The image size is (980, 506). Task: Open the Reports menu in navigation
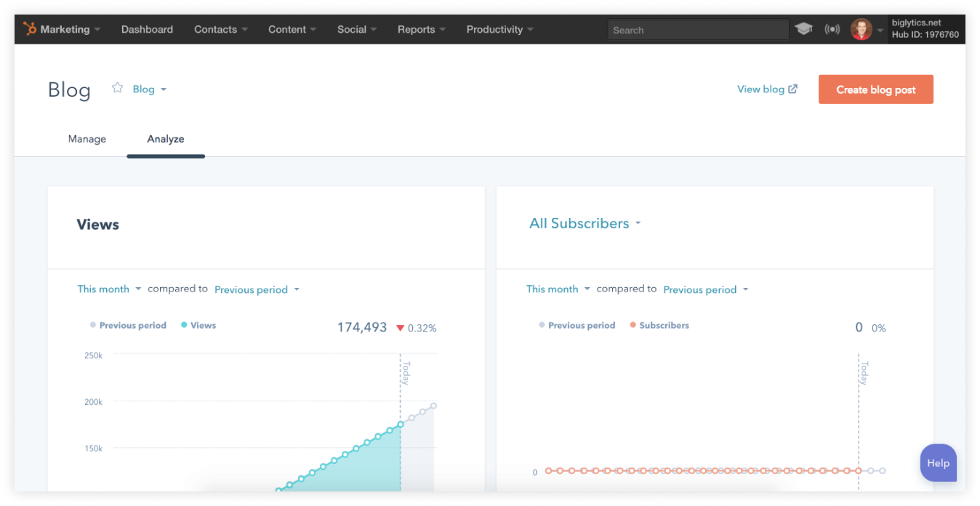(421, 30)
